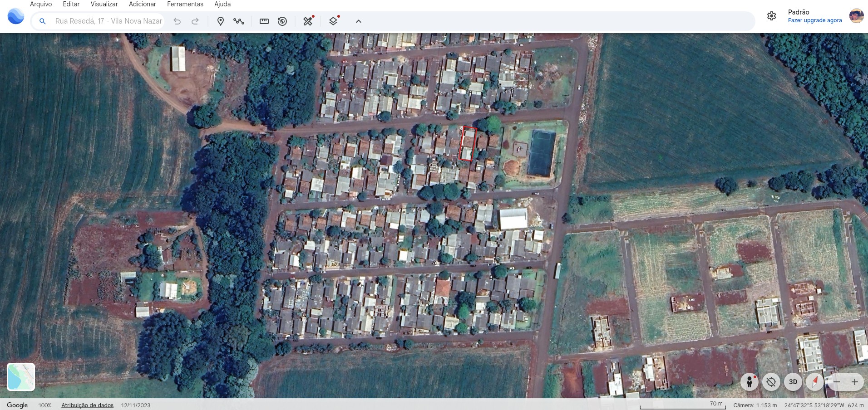Click the coordinates 24°47'32"S 53°18'29"W readout
The height and width of the screenshot is (410, 868).
(814, 405)
